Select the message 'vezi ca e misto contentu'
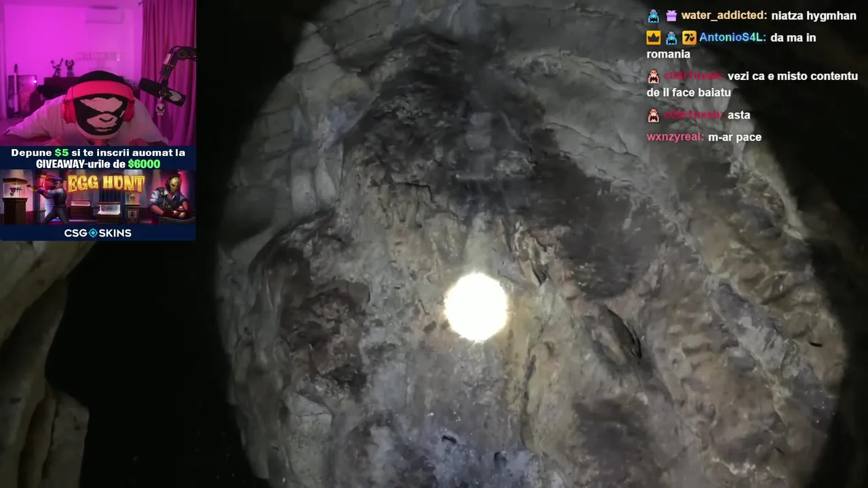 pyautogui.click(x=793, y=77)
